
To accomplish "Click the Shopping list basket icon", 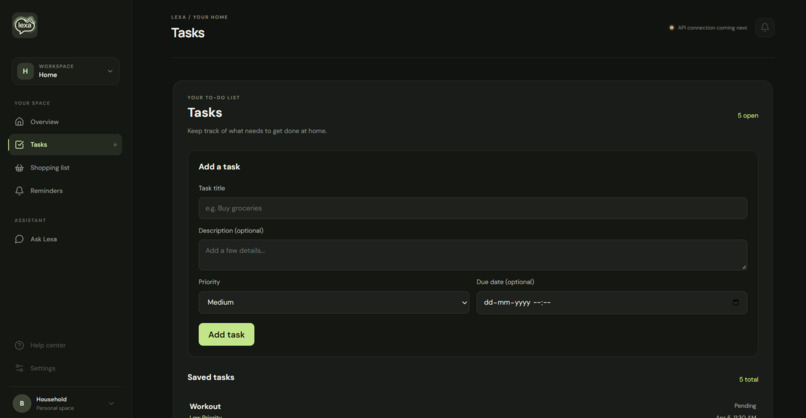I will click(x=20, y=168).
